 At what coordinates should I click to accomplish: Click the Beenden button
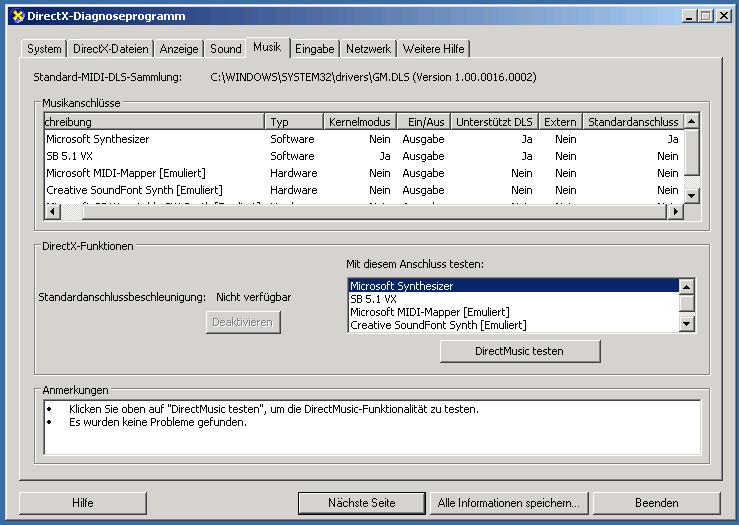point(657,503)
